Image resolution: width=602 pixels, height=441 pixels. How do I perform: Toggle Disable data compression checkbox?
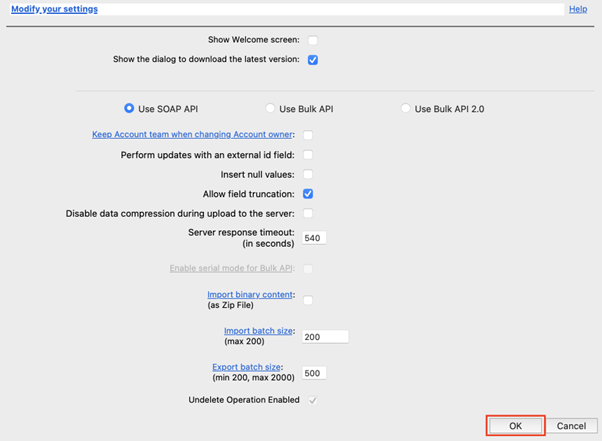pyautogui.click(x=308, y=213)
